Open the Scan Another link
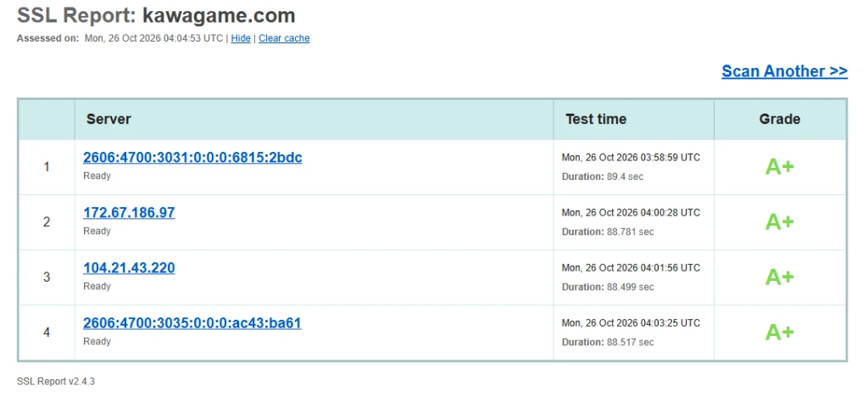Viewport: 868px width, 397px height. click(x=784, y=71)
